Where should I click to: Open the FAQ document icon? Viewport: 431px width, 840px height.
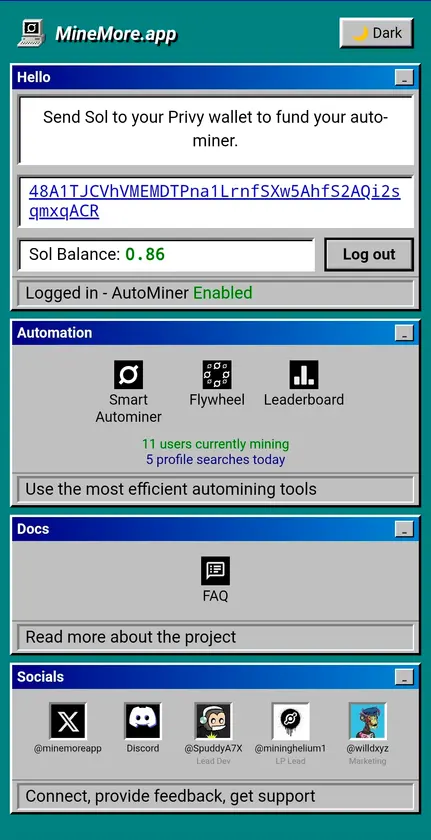[215, 571]
